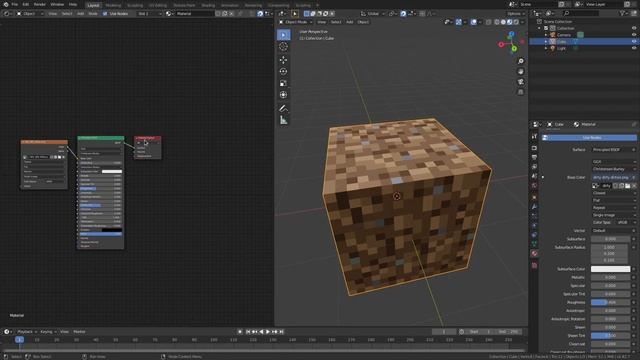Viewport: 640px width, 360px height.
Task: Click the zoom magnifier icon in viewport
Action: (520, 61)
